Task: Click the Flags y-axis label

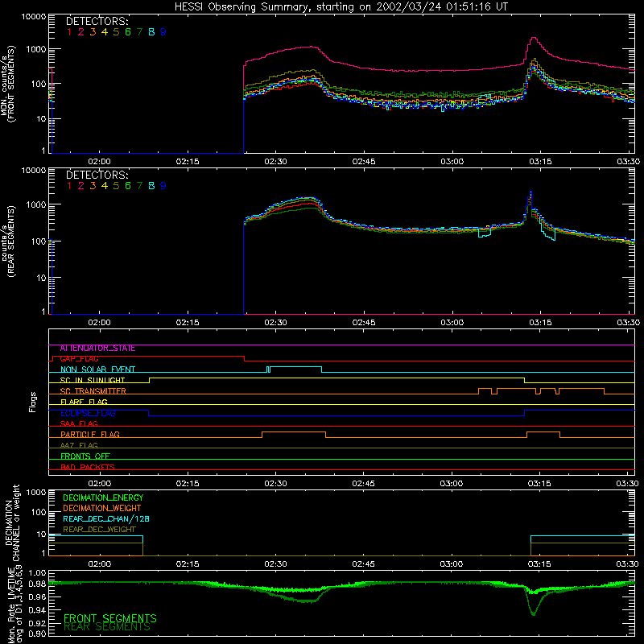Action: [33, 402]
